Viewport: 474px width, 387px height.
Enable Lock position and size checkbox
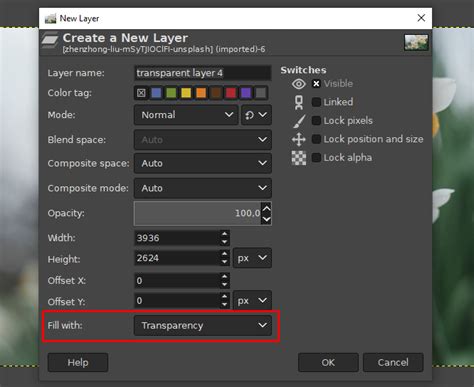tap(316, 139)
